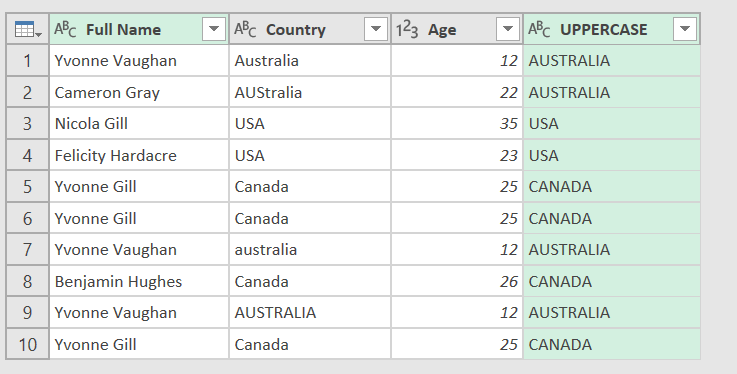
Task: Select the Country column header
Action: pos(310,29)
